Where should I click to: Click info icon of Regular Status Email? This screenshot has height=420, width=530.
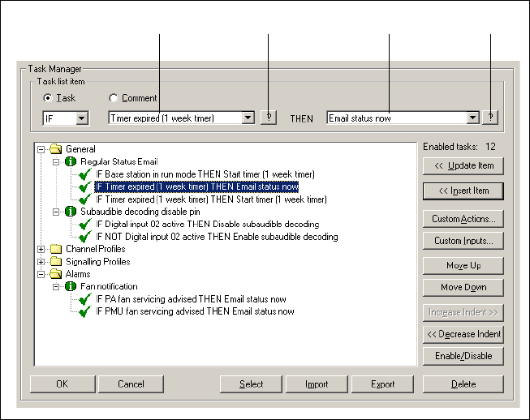tap(71, 161)
